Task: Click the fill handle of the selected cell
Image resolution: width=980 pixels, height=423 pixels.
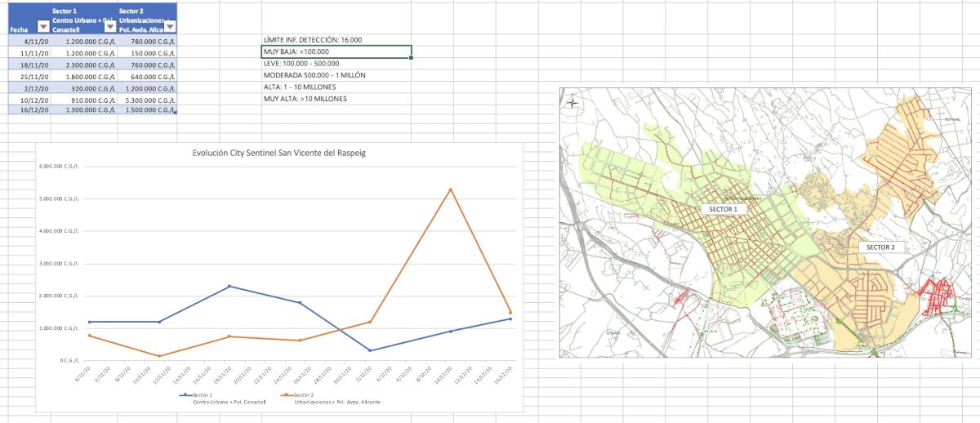Action: point(411,58)
